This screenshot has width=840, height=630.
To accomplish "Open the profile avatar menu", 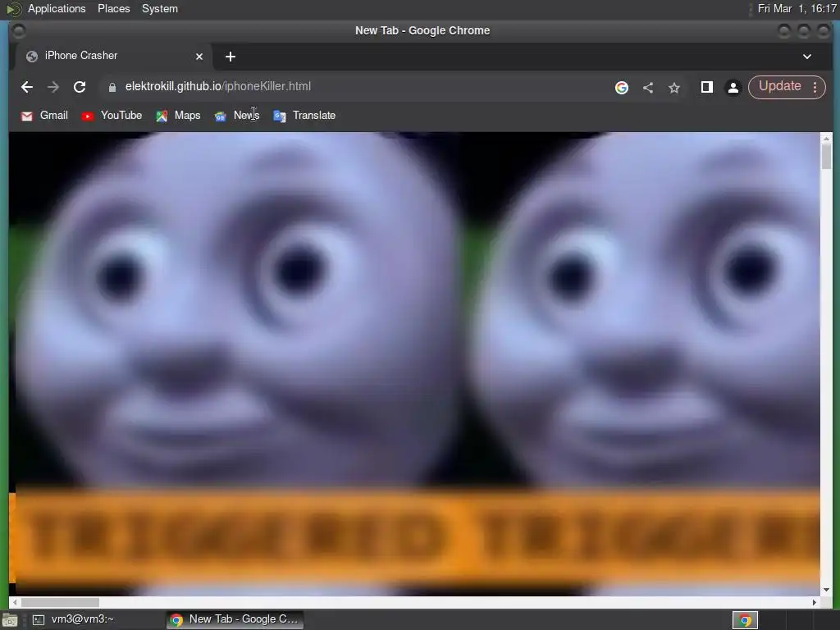I will tap(733, 87).
